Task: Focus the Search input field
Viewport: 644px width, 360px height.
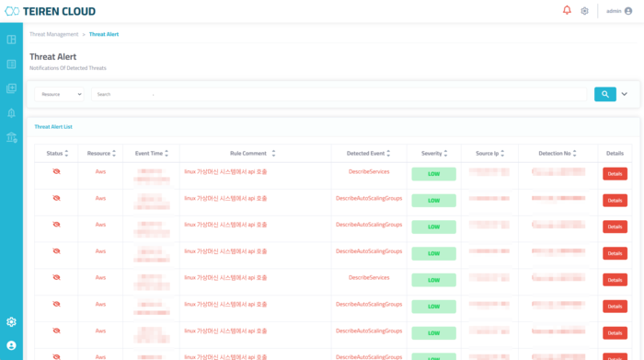Action: click(339, 94)
